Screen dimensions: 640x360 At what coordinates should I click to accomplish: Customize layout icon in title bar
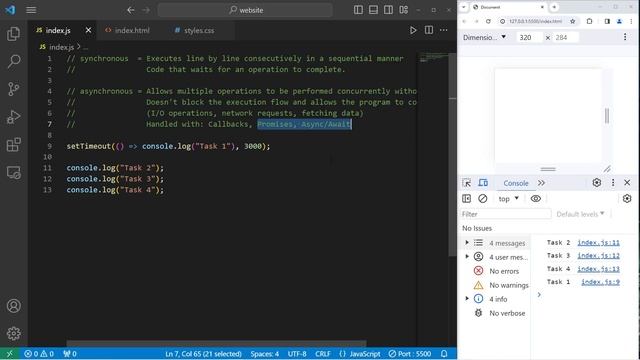click(x=404, y=10)
